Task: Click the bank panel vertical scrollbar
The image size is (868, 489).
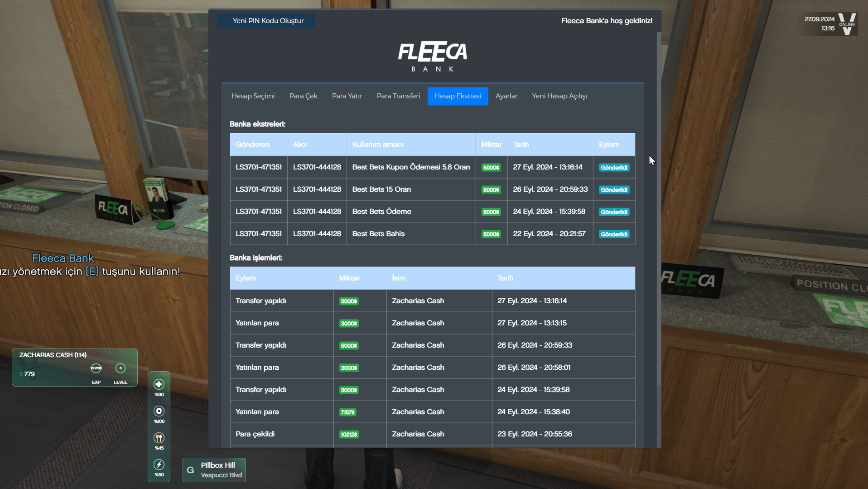Action: pyautogui.click(x=659, y=208)
